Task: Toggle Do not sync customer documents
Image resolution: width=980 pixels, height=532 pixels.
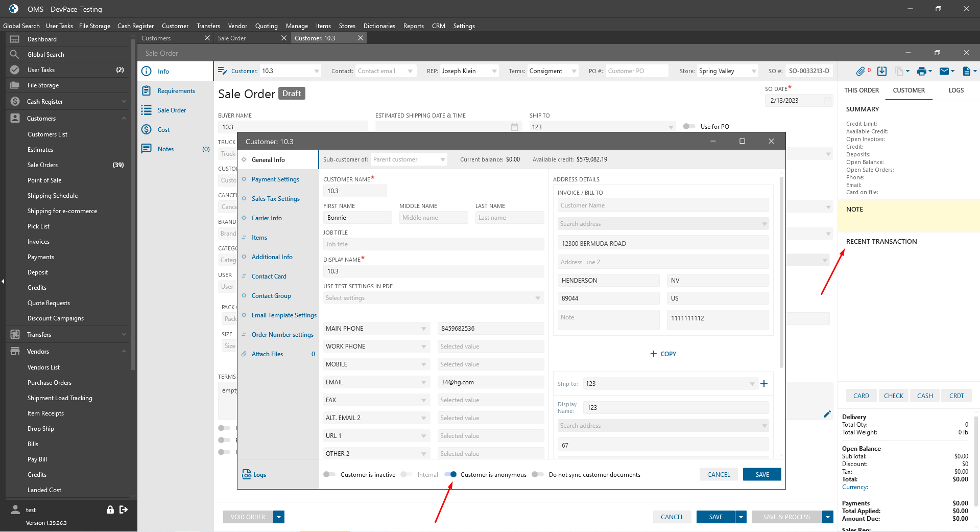Action: (537, 474)
